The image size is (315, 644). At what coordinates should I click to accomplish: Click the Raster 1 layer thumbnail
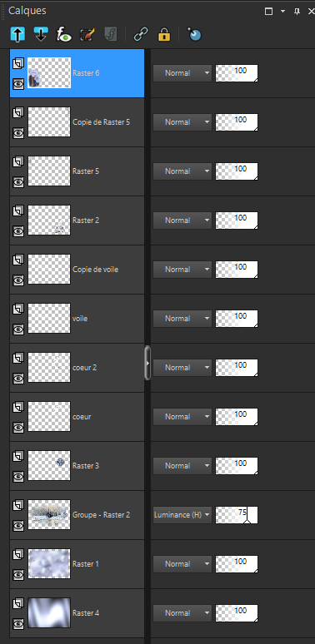49,564
